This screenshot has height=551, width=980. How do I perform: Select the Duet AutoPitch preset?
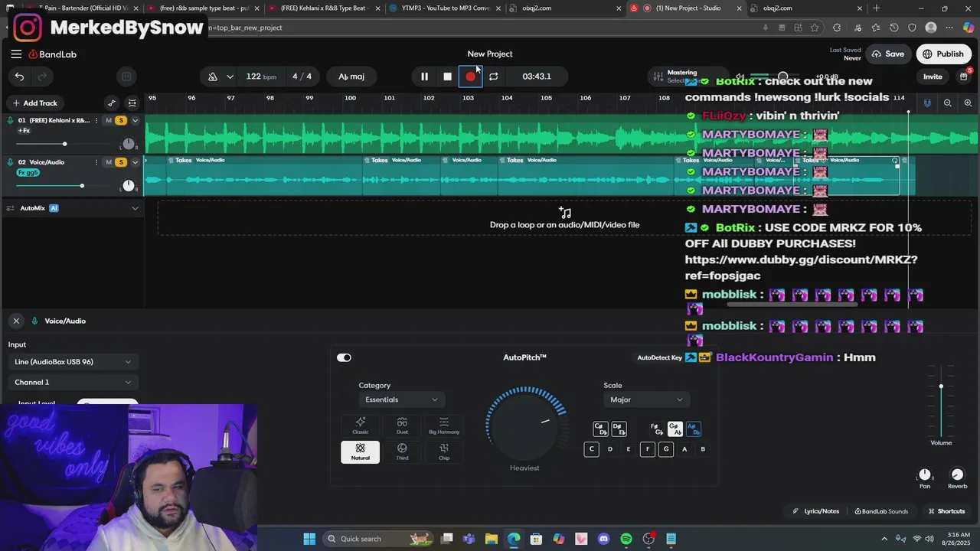point(402,425)
